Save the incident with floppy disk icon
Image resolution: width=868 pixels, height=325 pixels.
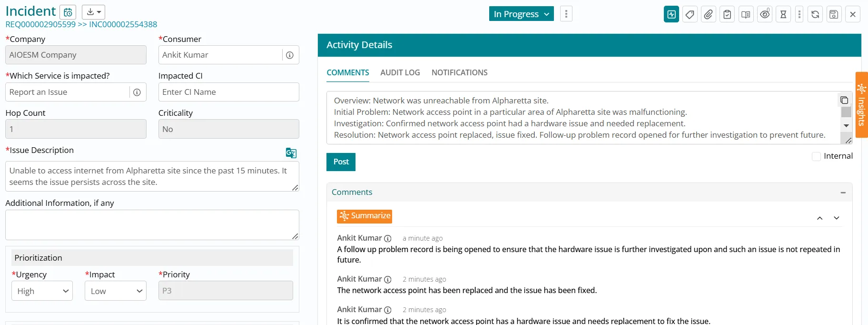834,14
